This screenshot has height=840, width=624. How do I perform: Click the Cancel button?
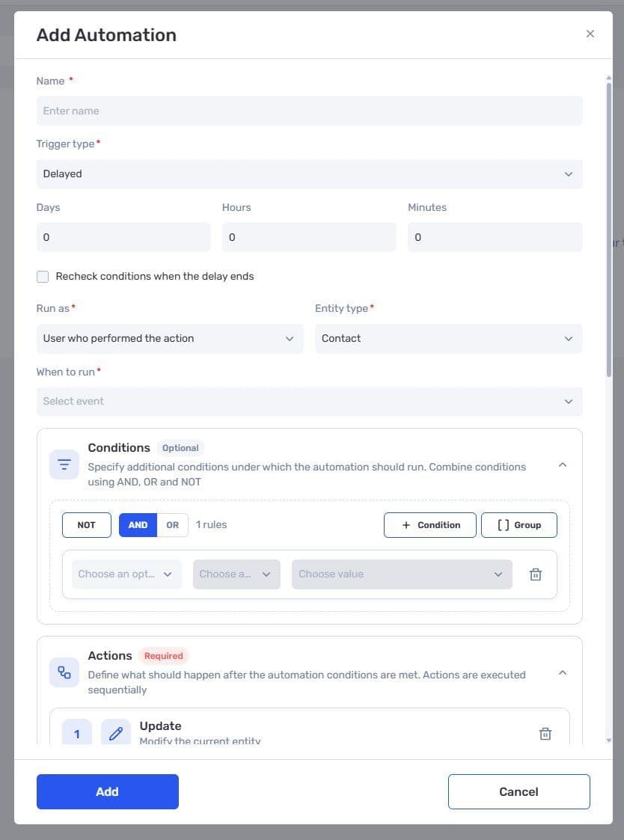point(519,792)
